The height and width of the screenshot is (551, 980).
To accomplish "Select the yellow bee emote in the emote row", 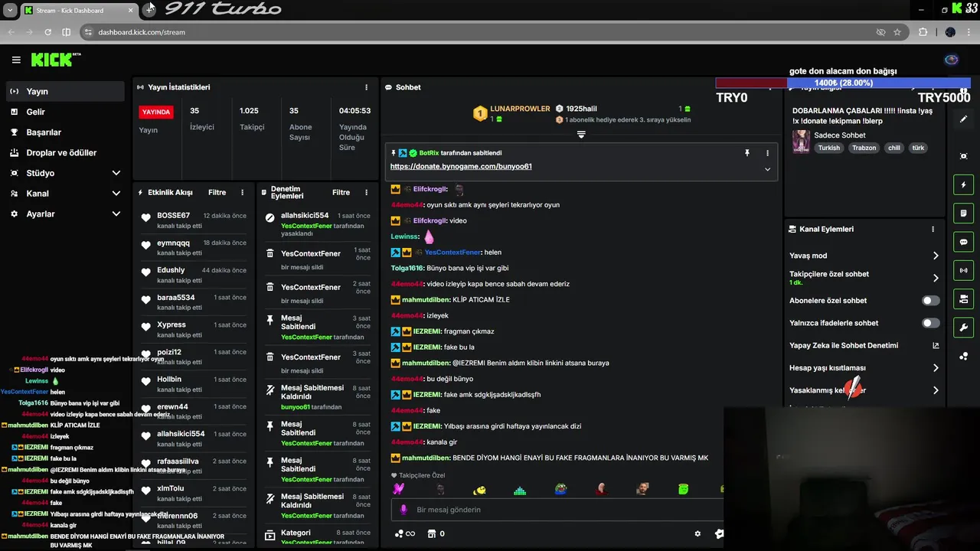I will 479,489.
